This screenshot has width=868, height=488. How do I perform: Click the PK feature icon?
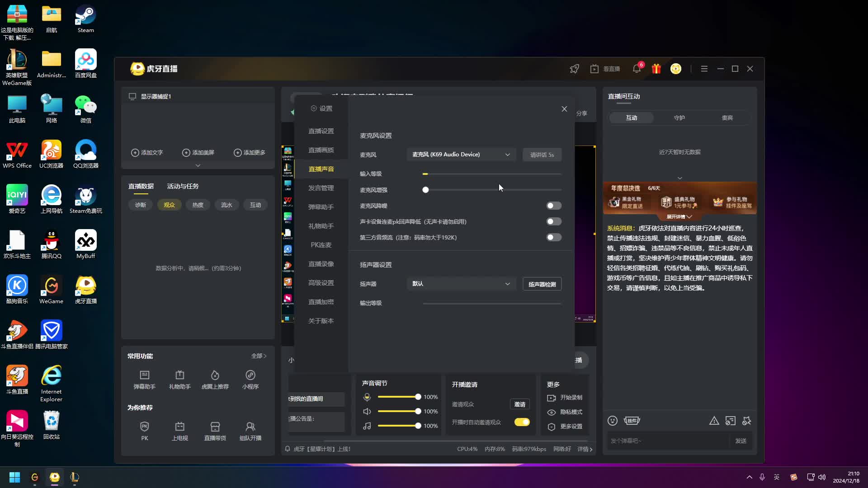(x=145, y=427)
